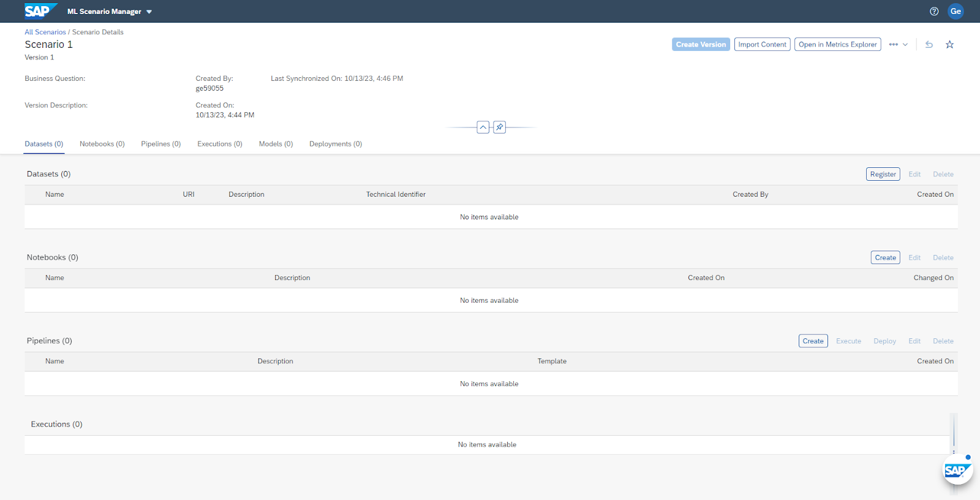Open the Models (0) tab
The image size is (980, 500).
(x=276, y=144)
